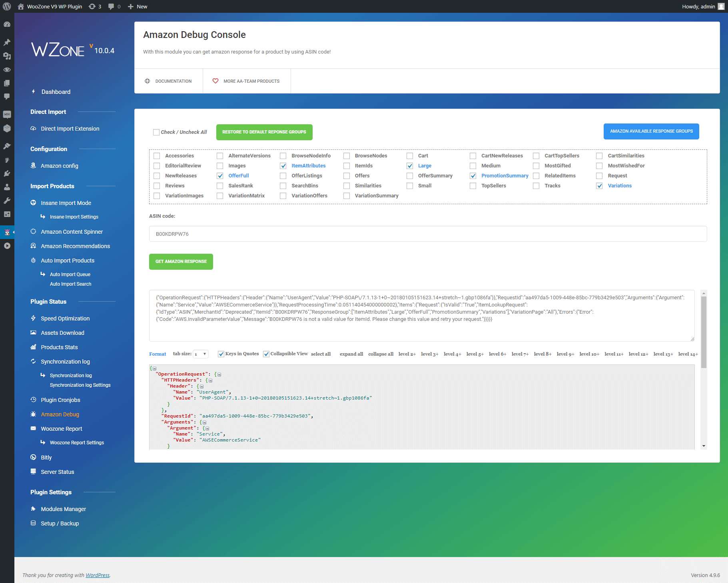
Task: Collapse the OperationRequest JSON node
Action: (219, 374)
